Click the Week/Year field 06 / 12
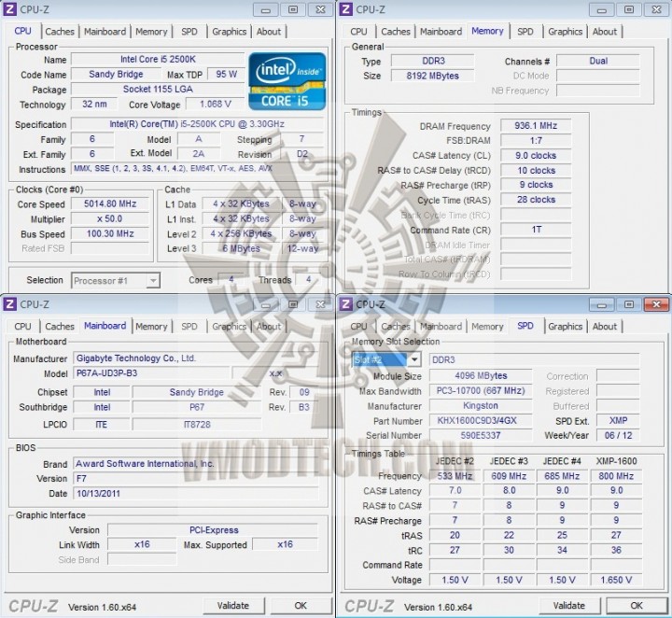The height and width of the screenshot is (618, 672). (x=618, y=436)
